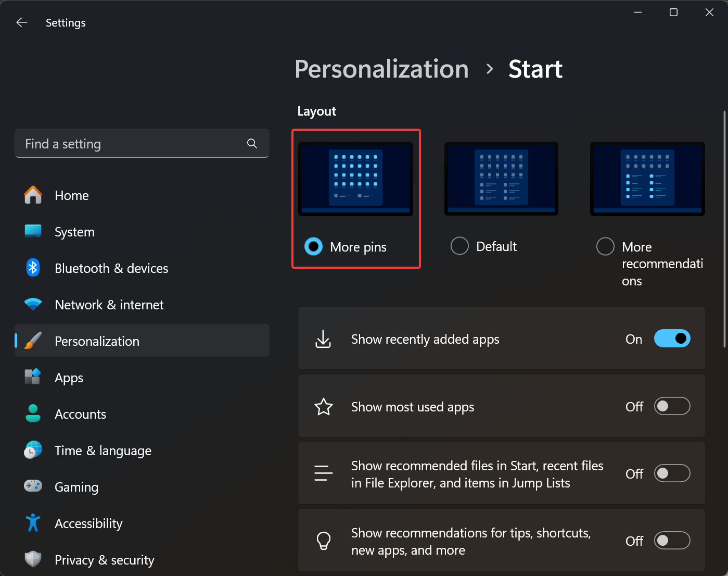Open the Home settings page
The image size is (728, 576).
142,195
